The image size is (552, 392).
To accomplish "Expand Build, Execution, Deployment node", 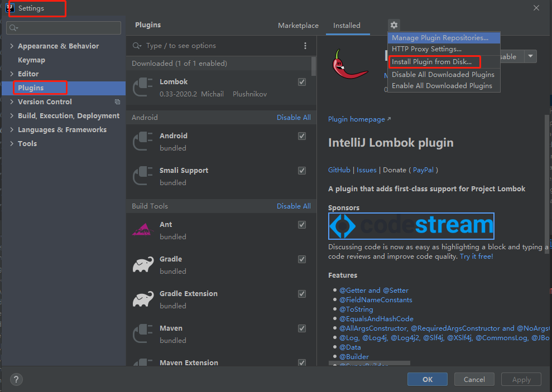I will pos(12,115).
